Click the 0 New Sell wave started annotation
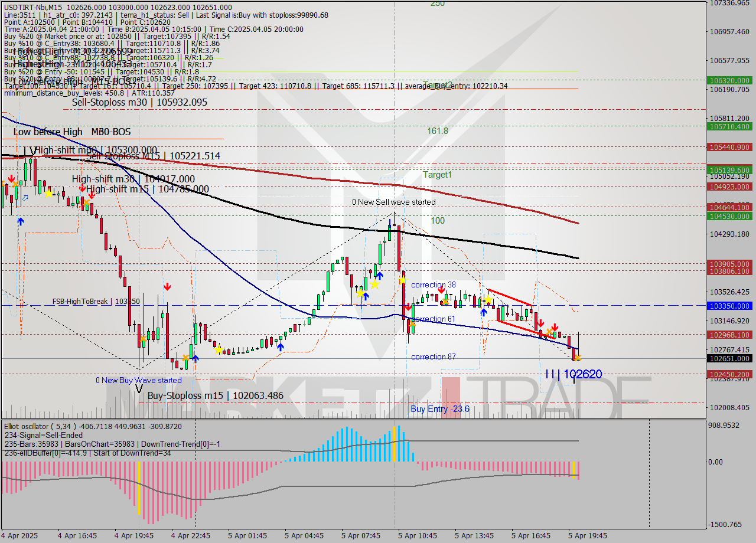 tap(394, 202)
